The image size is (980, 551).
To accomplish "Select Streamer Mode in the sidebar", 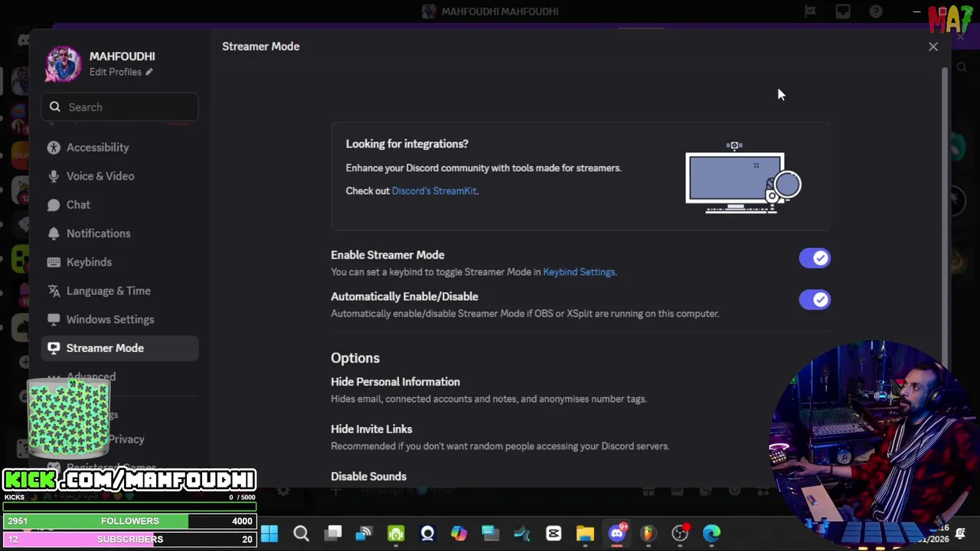I will 119,348.
